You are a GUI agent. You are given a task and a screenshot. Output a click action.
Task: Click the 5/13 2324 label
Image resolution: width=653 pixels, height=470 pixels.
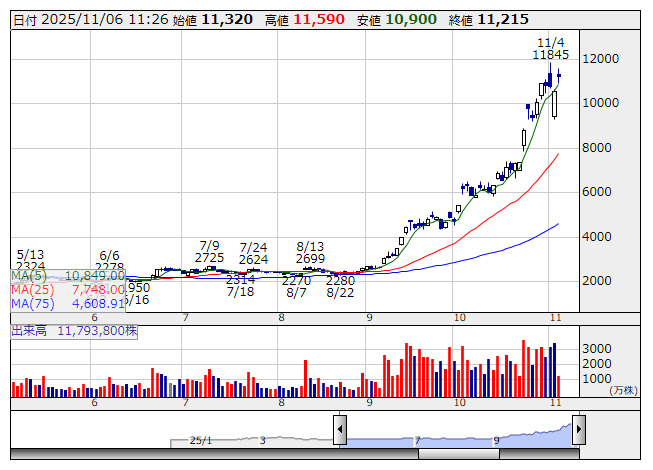(30, 260)
